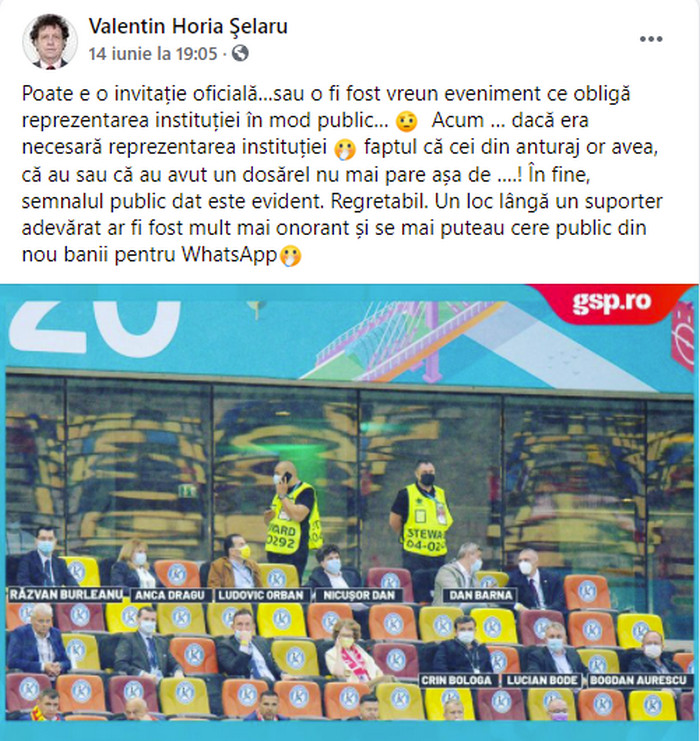Click the Dan Barna name label
Screen dimensions: 700x741
[480, 595]
